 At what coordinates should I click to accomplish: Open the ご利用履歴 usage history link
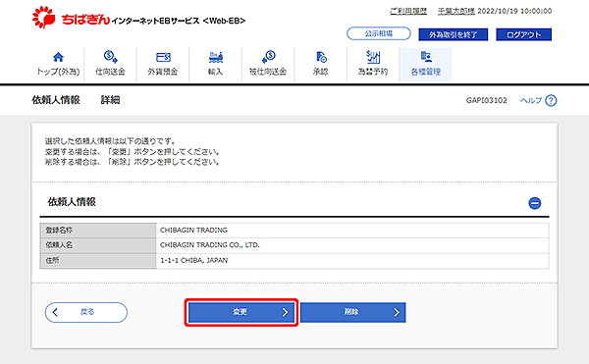[408, 11]
